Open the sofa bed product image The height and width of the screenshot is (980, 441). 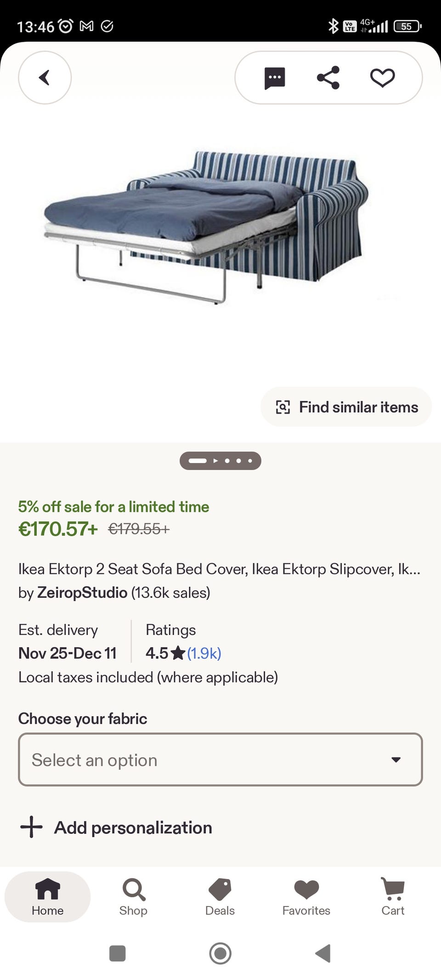(207, 225)
